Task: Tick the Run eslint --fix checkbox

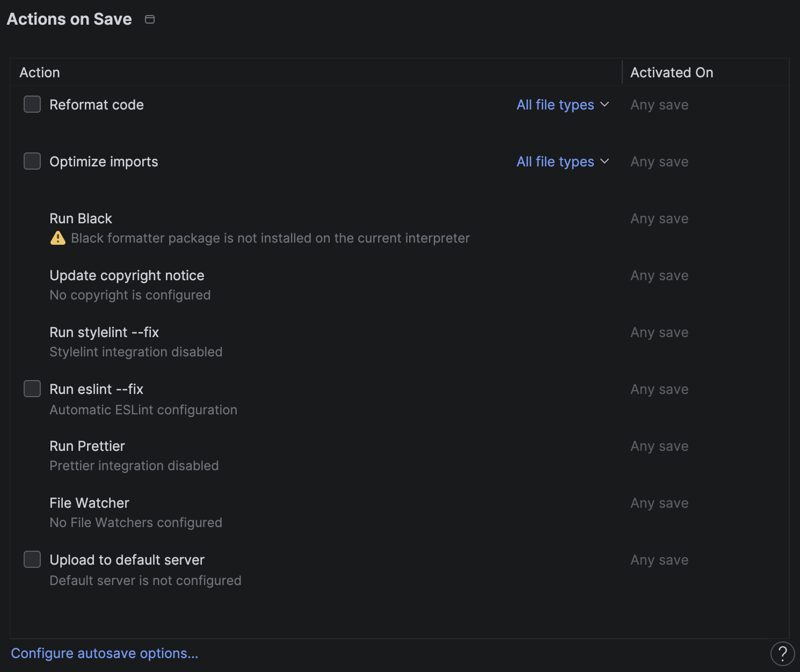Action: [x=32, y=389]
